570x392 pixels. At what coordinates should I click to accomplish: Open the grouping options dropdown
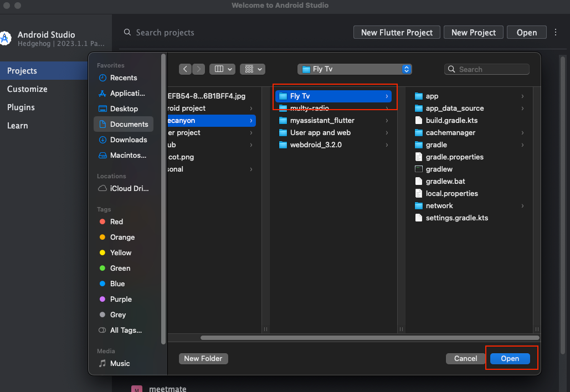click(253, 69)
